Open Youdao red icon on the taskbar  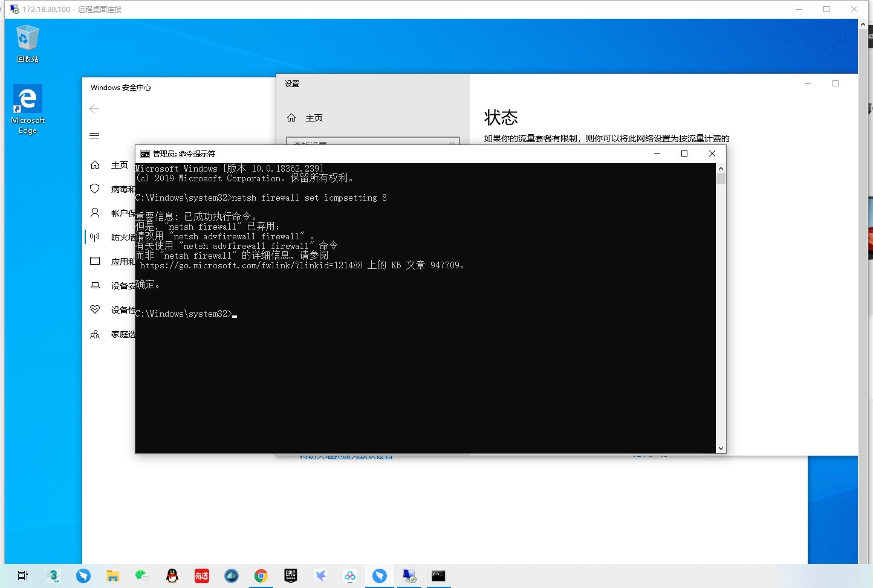202,576
